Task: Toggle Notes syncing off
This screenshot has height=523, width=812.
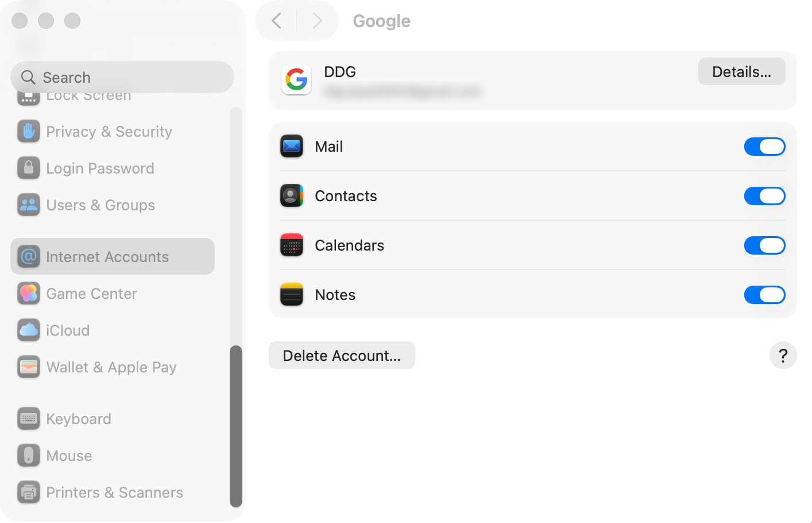Action: [764, 295]
